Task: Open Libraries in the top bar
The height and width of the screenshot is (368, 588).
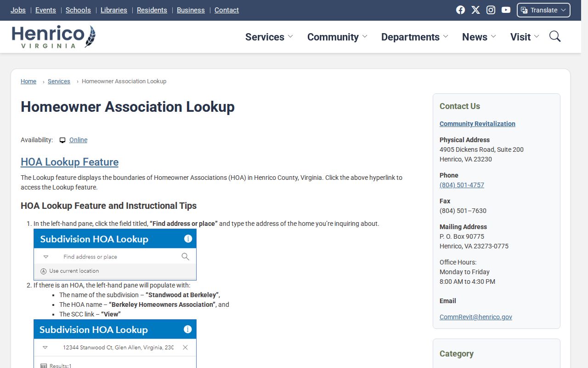Action: pos(114,10)
